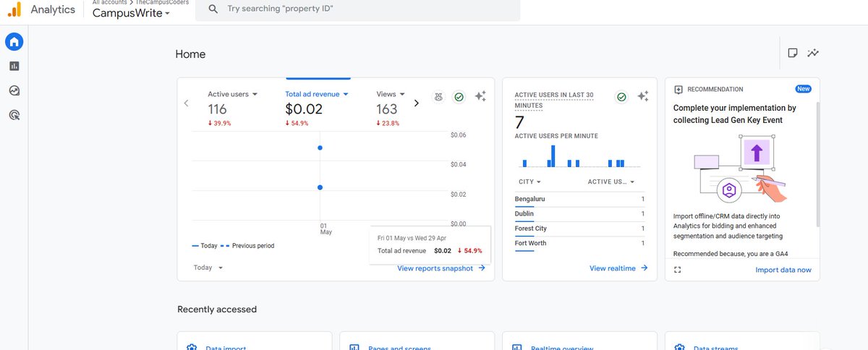The width and height of the screenshot is (868, 350).
Task: Click the View realtime link
Action: click(618, 268)
